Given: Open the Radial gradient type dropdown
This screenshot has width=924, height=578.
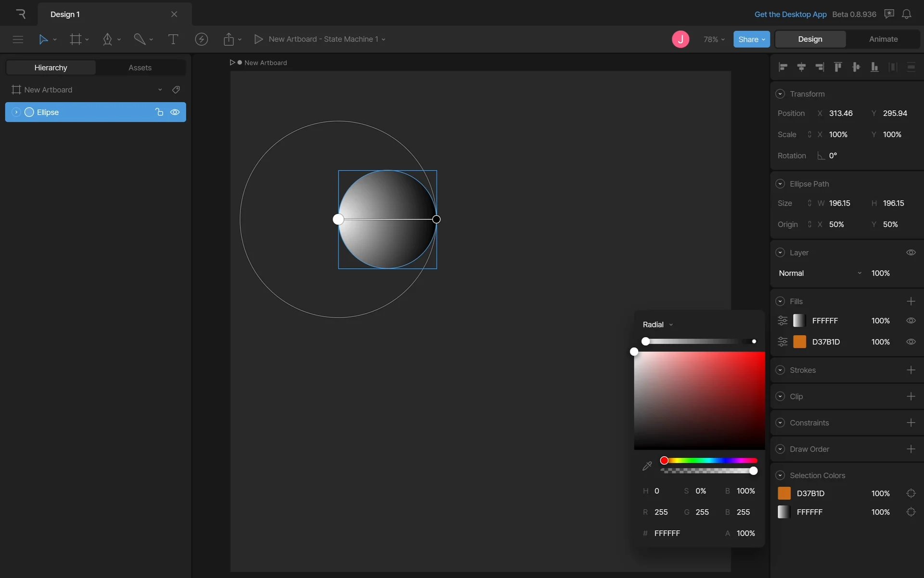Looking at the screenshot, I should point(657,325).
